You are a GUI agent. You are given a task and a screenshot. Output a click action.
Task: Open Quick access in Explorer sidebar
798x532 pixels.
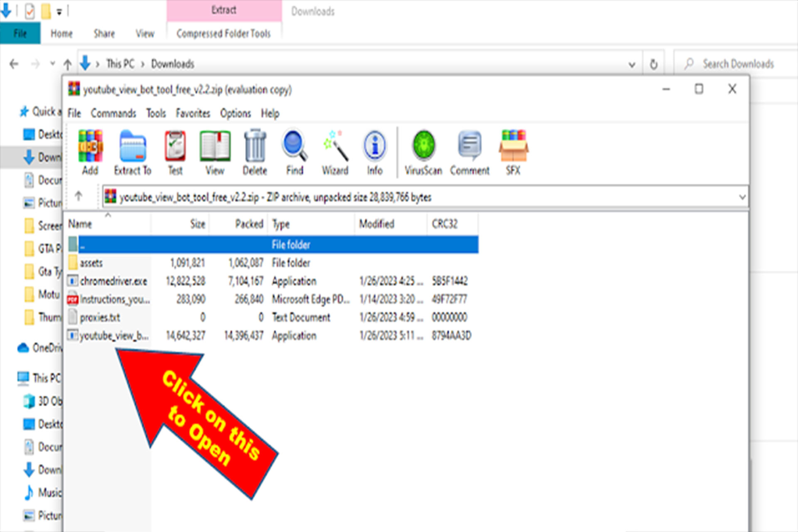click(41, 111)
